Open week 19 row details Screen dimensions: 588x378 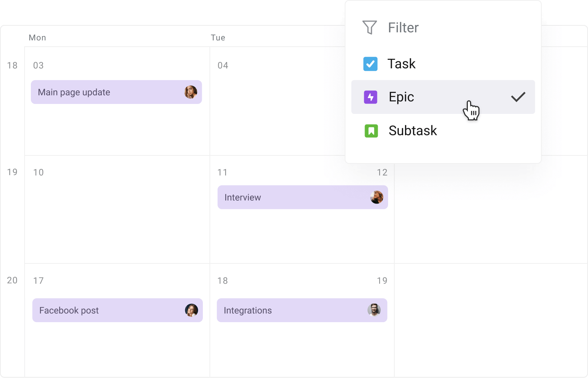click(12, 172)
